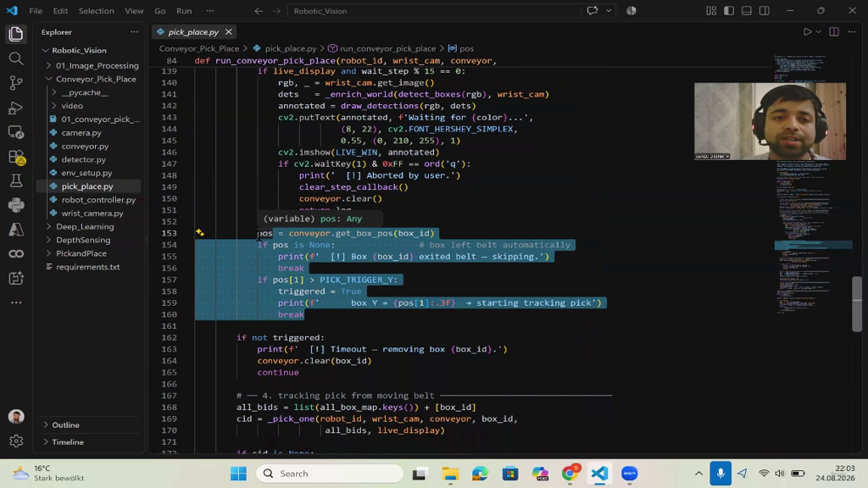
Task: Open Run and Debug view
Action: tap(16, 108)
